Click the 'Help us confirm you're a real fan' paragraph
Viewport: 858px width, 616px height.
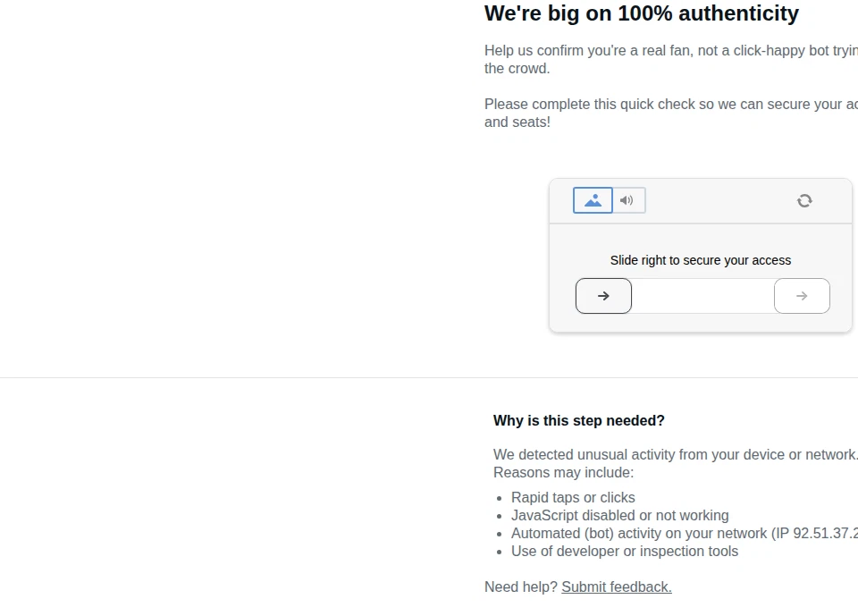click(671, 59)
